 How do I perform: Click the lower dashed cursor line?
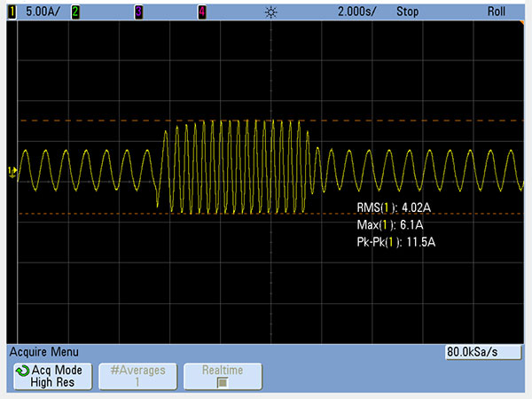click(271, 214)
